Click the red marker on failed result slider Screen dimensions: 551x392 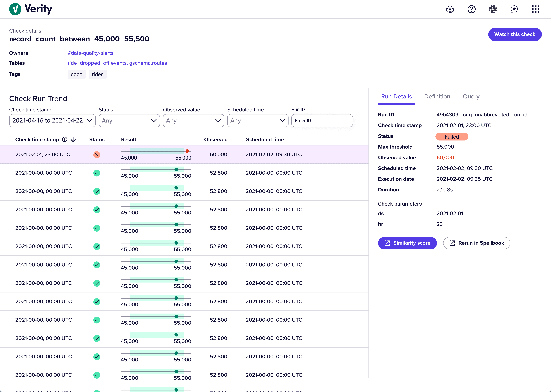click(187, 151)
